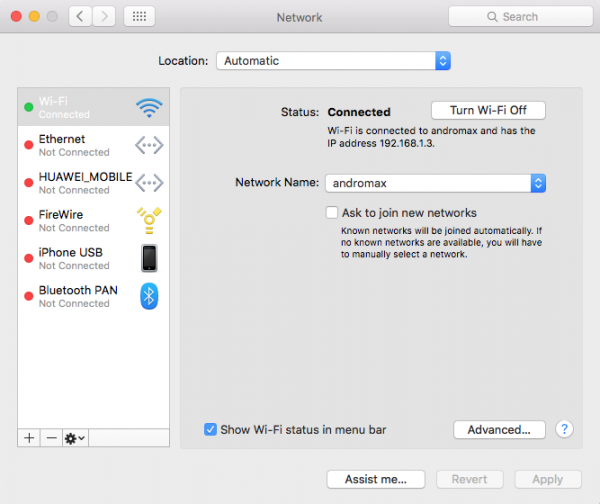
Task: Open the gear action menu
Action: point(75,438)
